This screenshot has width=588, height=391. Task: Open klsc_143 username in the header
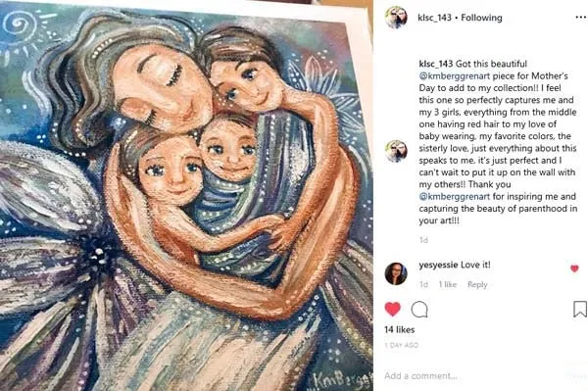click(434, 18)
